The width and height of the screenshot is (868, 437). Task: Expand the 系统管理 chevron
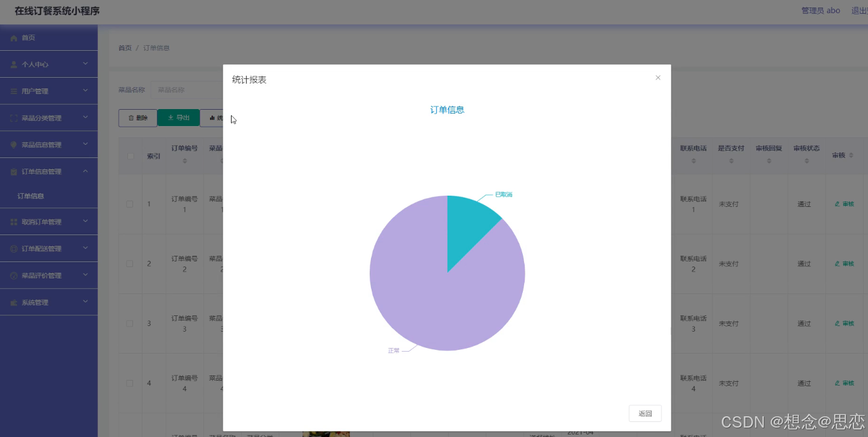[85, 302]
